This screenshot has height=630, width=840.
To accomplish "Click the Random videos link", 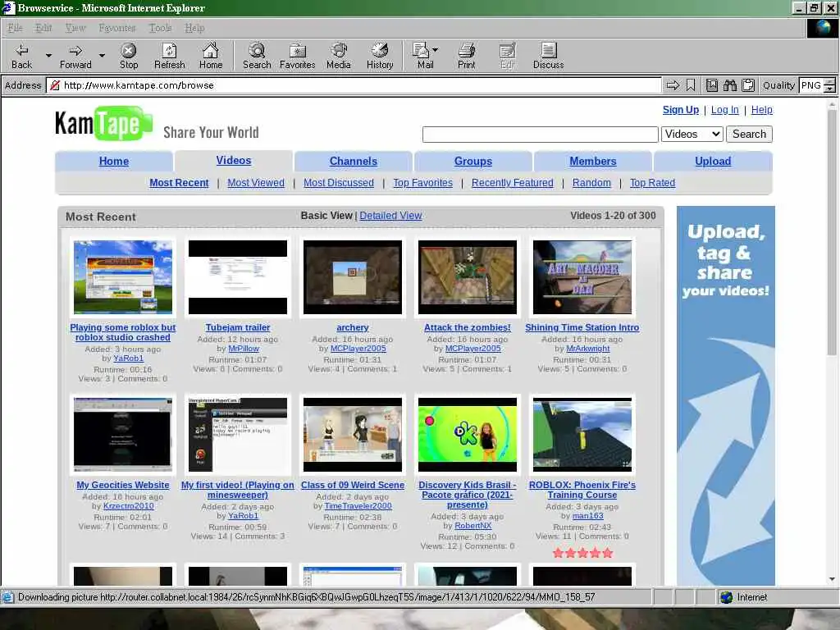I will (x=591, y=183).
